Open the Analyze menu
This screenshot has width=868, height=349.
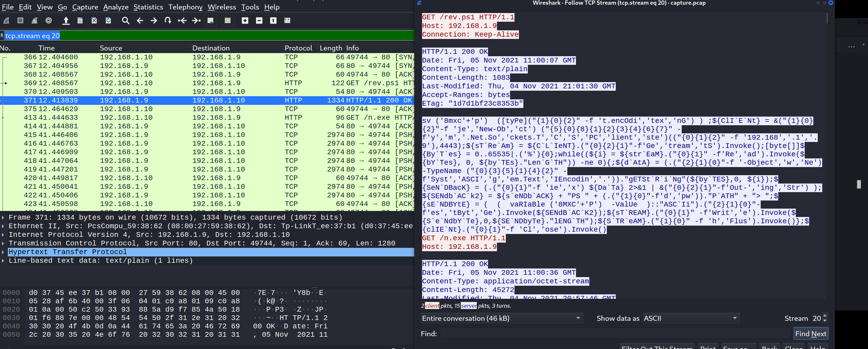click(116, 7)
